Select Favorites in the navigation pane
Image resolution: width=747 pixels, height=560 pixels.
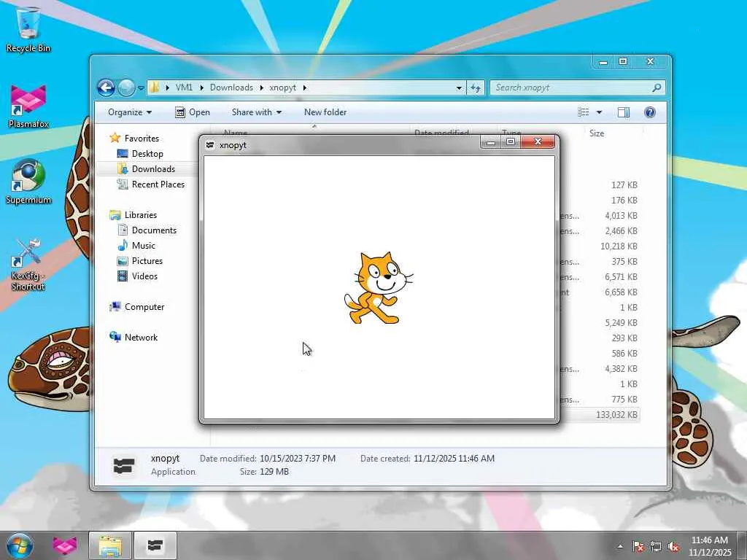pos(142,138)
